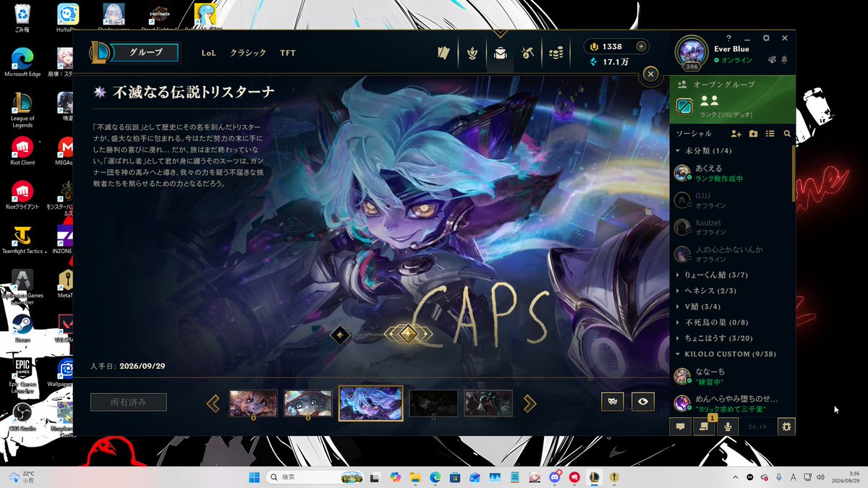Collapse the KILOLO CUSTOM (9/38) group
Screen dimensions: 868x488
click(731, 354)
